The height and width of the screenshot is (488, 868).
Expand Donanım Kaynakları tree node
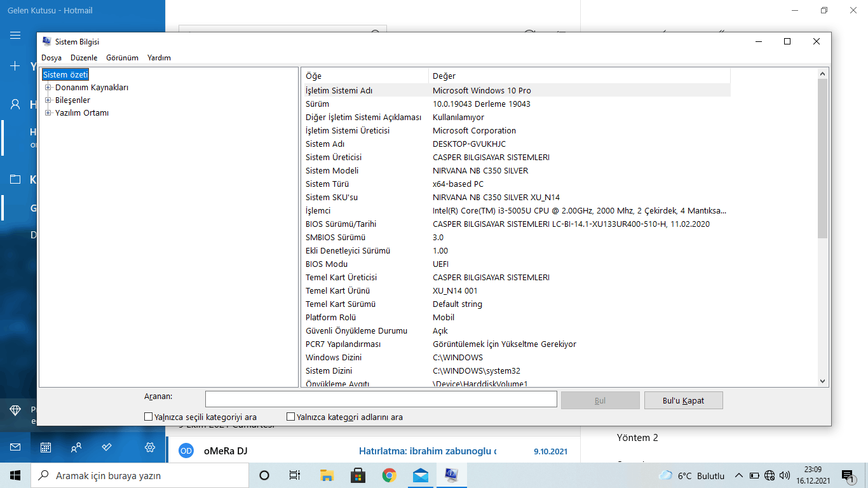[48, 88]
